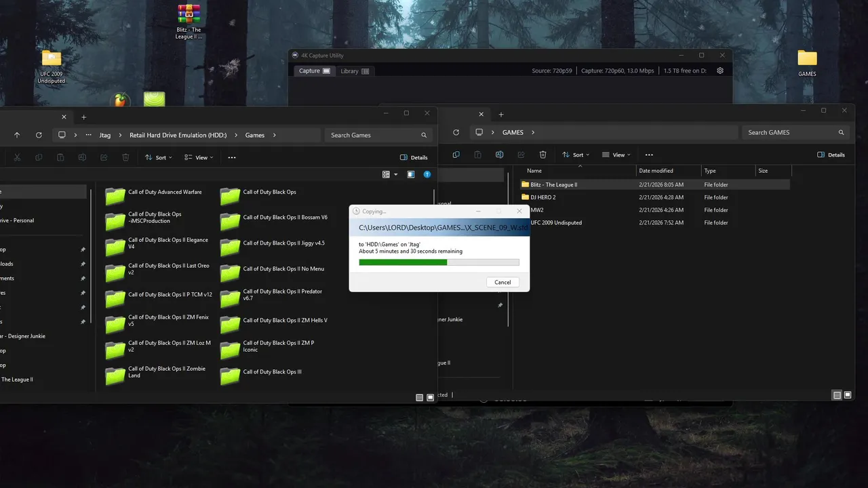Click Copy icon in Games window toolbar

[x=39, y=157]
